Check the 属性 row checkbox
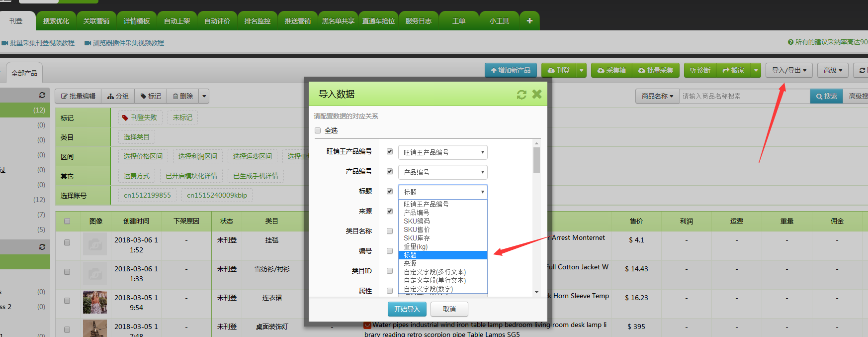The width and height of the screenshot is (868, 337). (390, 291)
